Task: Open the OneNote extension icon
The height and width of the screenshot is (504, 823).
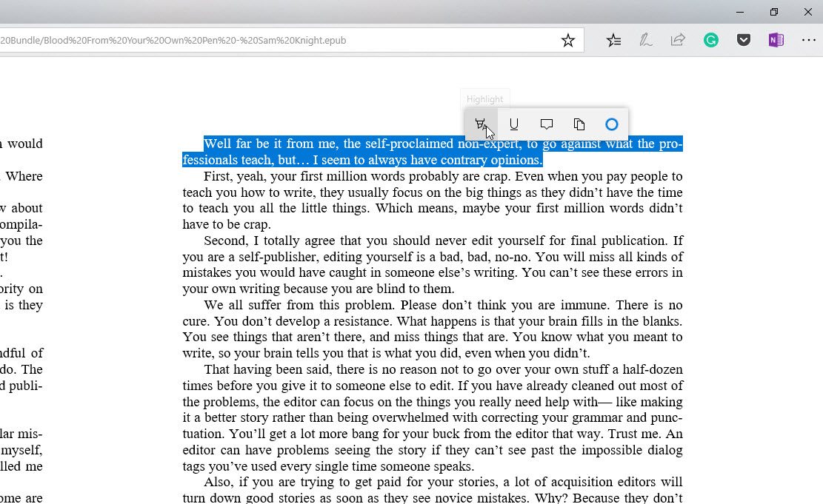Action: 776,41
